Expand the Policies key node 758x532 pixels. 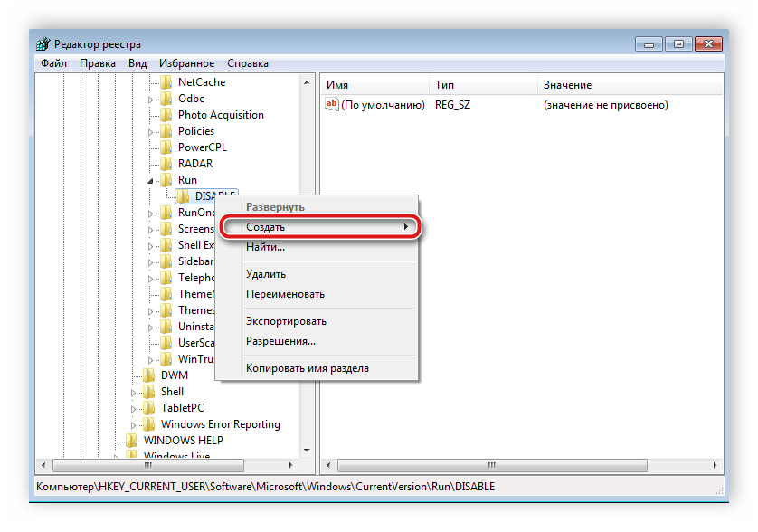click(151, 132)
